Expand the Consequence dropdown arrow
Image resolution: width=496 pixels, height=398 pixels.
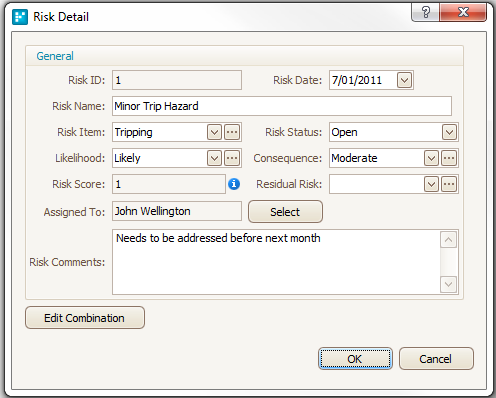431,158
